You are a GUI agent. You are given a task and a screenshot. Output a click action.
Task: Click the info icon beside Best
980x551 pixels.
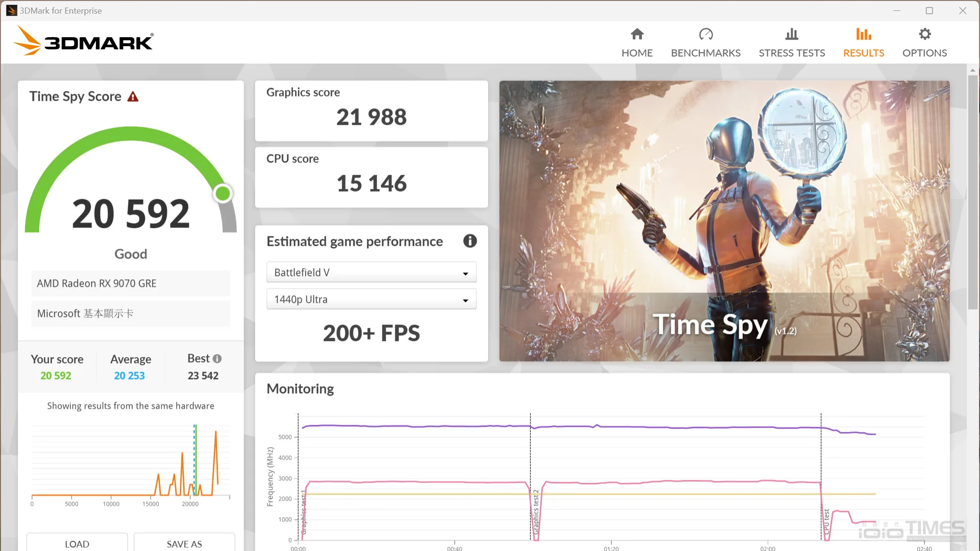[x=217, y=358]
